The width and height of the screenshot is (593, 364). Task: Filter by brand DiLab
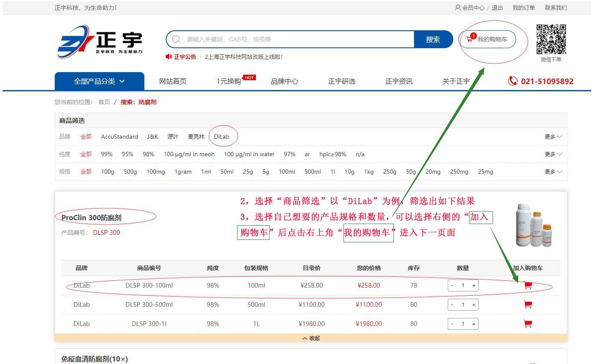click(x=222, y=137)
